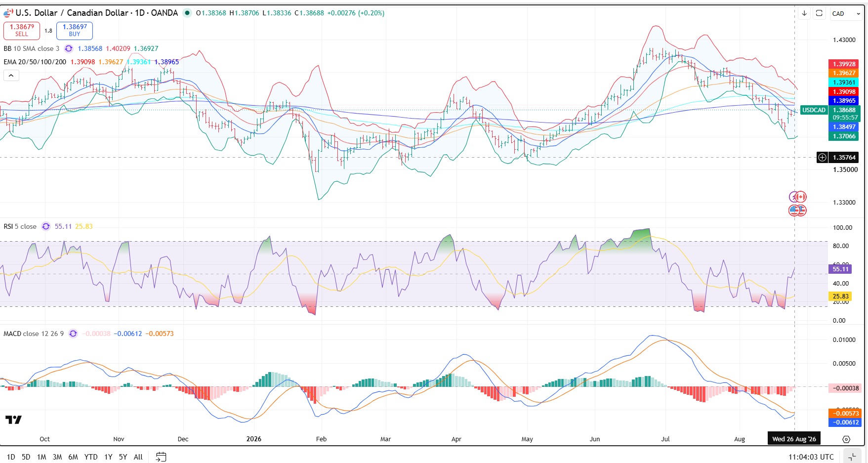The height and width of the screenshot is (463, 868).
Task: Click the RSI 5 close legend label
Action: 20,226
